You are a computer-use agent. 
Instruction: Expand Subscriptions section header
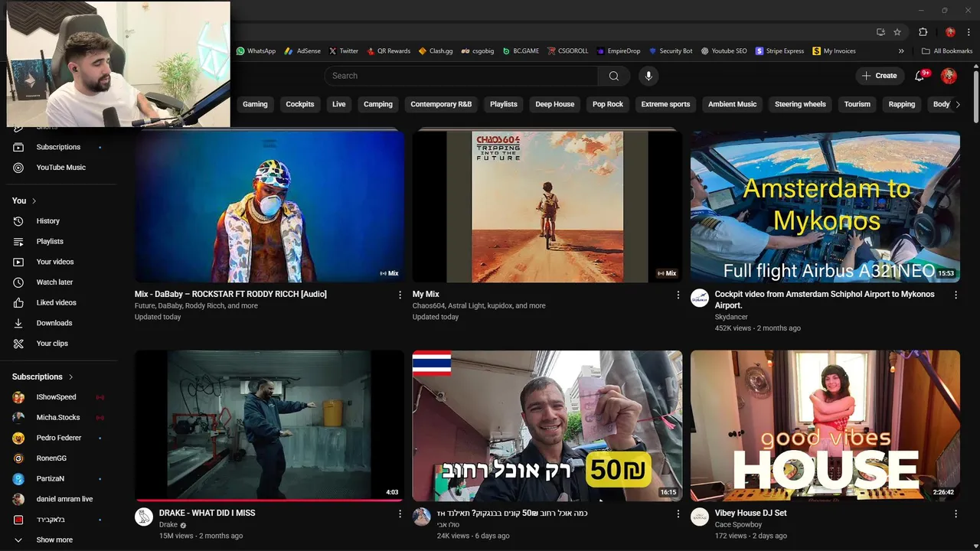pos(43,377)
